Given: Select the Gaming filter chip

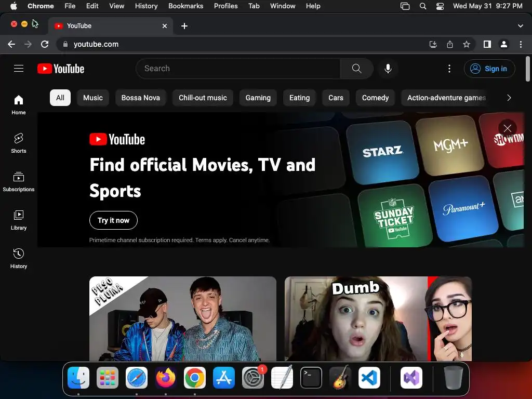Looking at the screenshot, I should click(x=258, y=98).
